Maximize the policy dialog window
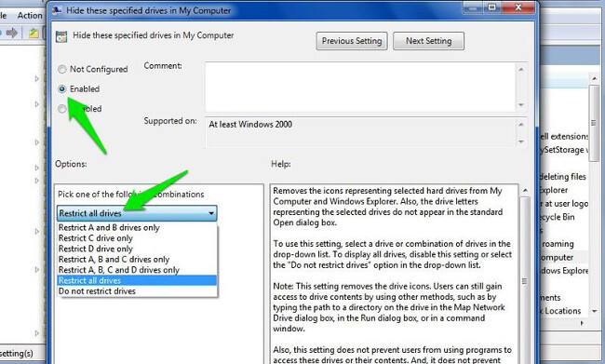 coord(492,7)
